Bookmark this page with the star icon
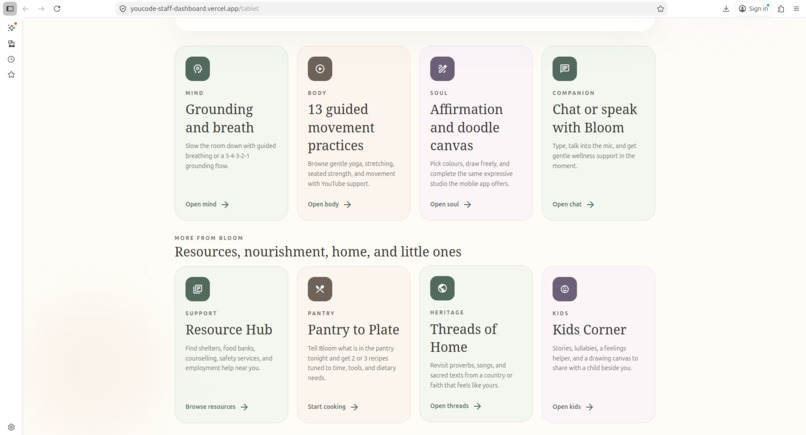The height and width of the screenshot is (435, 806). [661, 9]
